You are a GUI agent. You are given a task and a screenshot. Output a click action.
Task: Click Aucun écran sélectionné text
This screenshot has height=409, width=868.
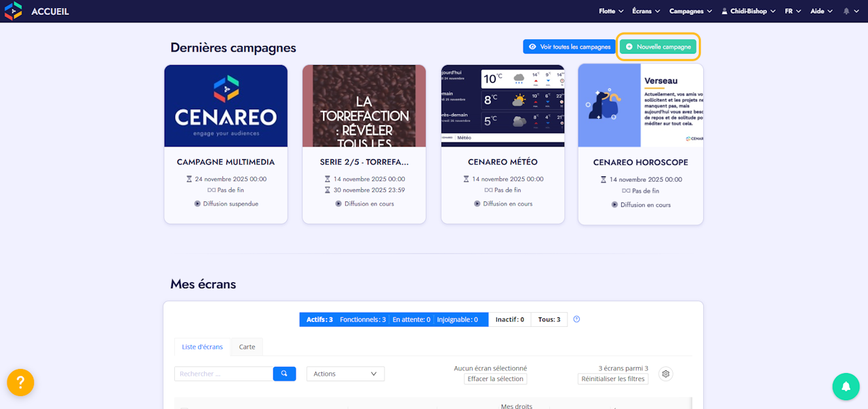(x=490, y=368)
